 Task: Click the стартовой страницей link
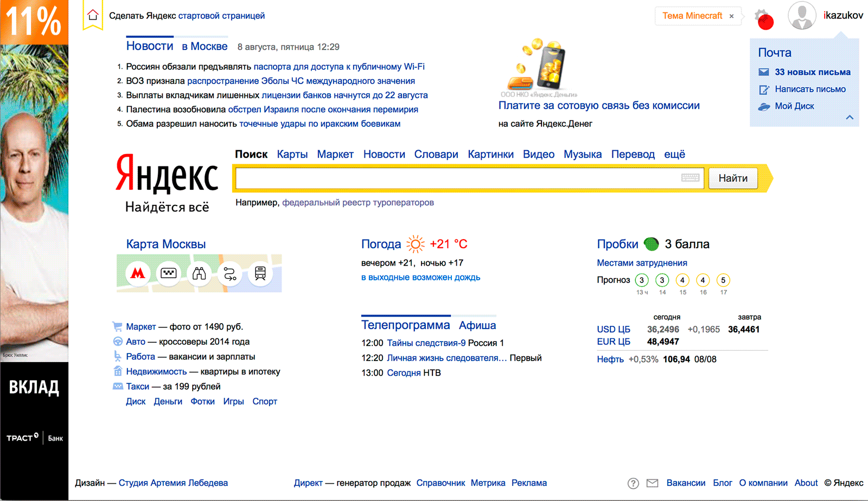point(221,16)
